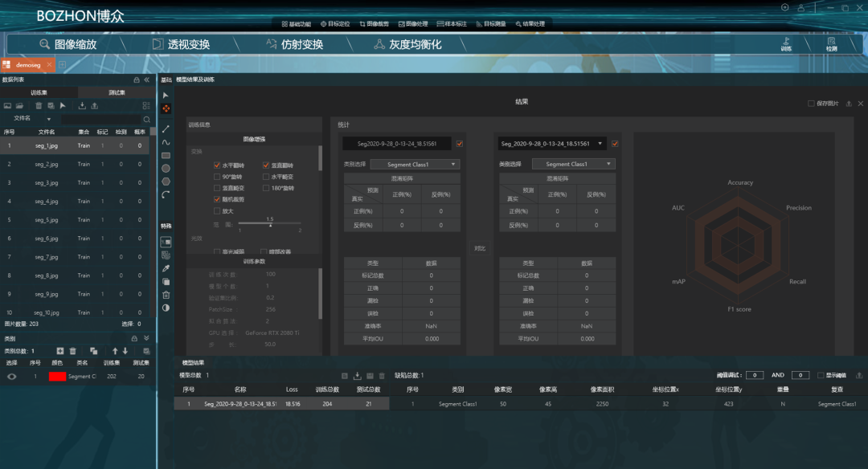Open the Seg_2020 model selection dropdown
The height and width of the screenshot is (469, 868).
[x=600, y=143]
